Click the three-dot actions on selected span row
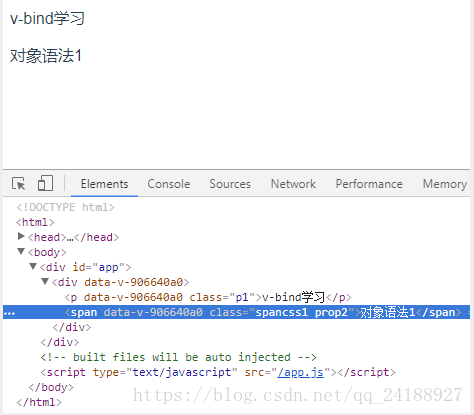This screenshot has height=415, width=474. (9, 313)
